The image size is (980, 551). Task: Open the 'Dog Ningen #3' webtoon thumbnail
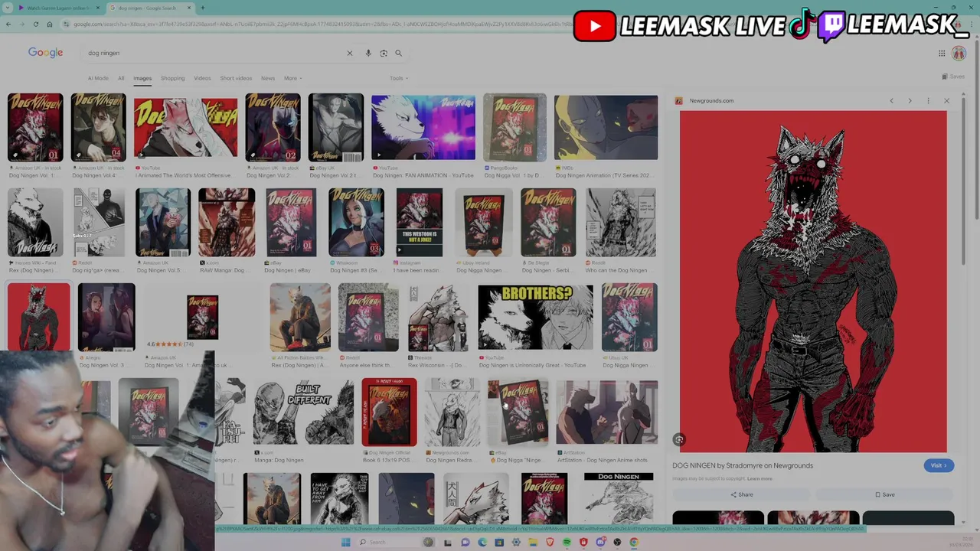pyautogui.click(x=356, y=223)
